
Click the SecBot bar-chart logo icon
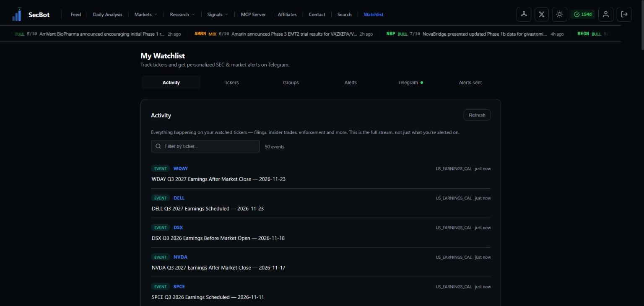17,14
